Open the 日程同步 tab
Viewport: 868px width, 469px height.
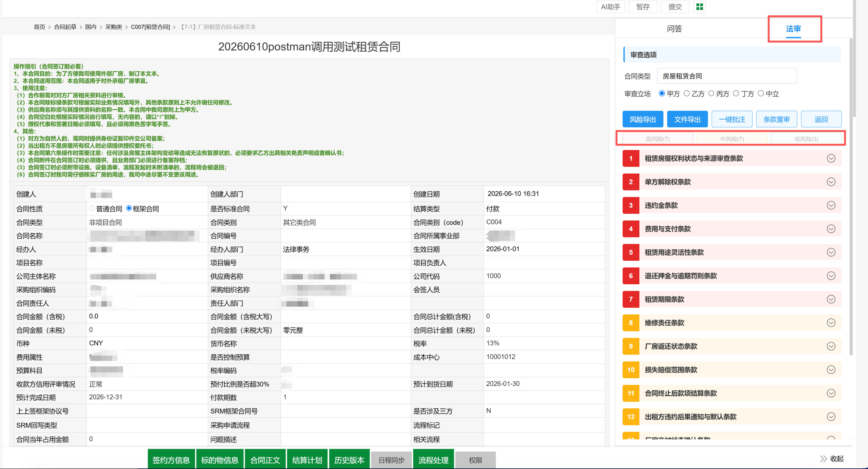pos(391,460)
